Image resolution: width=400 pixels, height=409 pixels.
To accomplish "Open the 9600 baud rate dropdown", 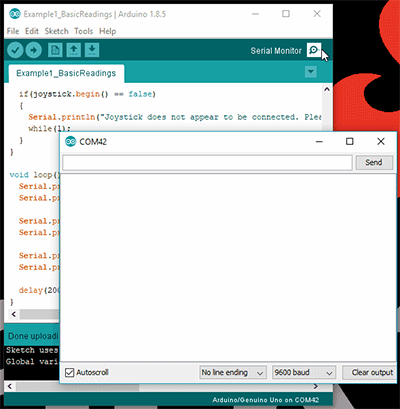I will click(304, 373).
